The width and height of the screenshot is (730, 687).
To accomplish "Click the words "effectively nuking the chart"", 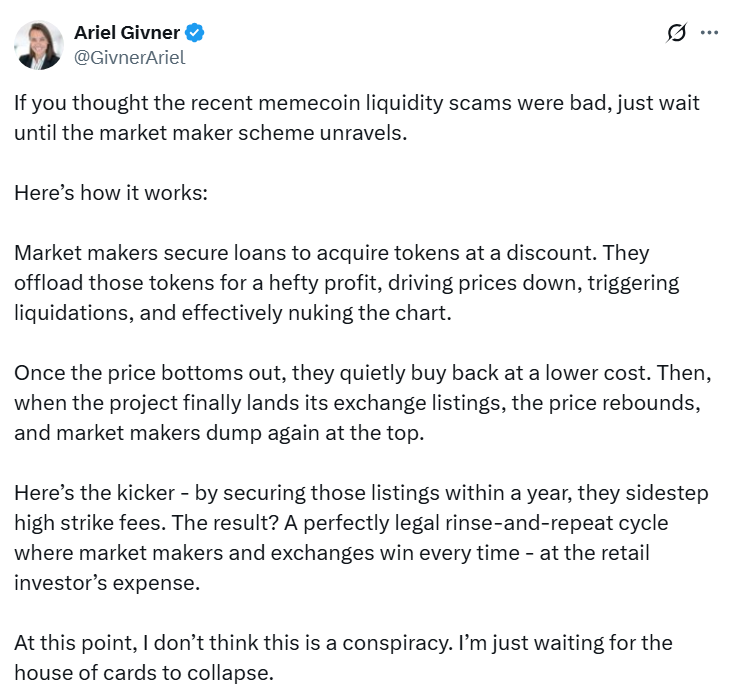I will pyautogui.click(x=351, y=312).
